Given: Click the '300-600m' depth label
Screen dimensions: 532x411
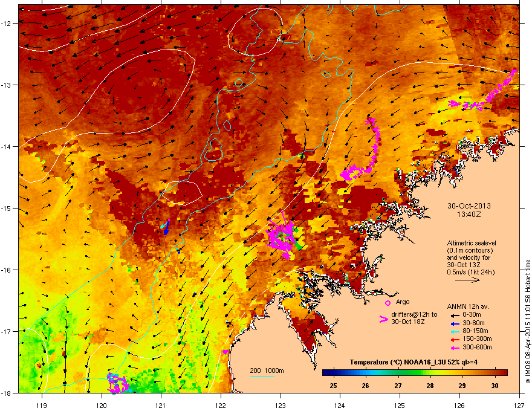Looking at the screenshot, I should (x=478, y=348).
